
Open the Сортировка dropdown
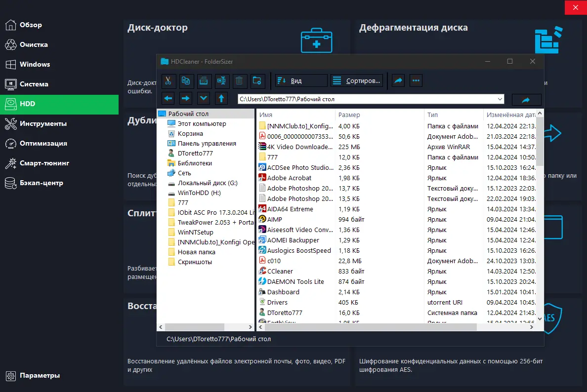click(357, 80)
